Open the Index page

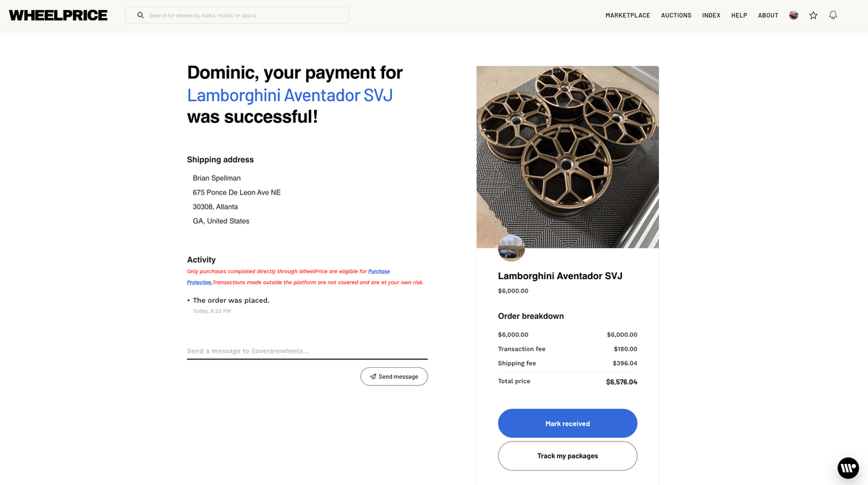click(711, 14)
